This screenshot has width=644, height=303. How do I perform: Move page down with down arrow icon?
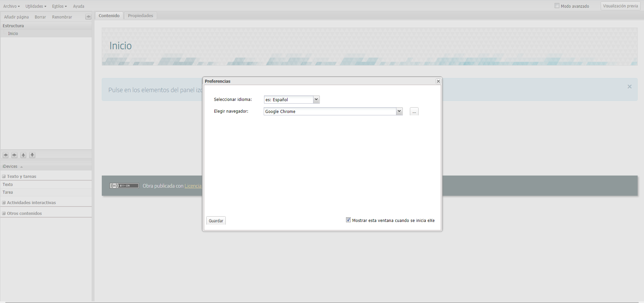(x=32, y=155)
